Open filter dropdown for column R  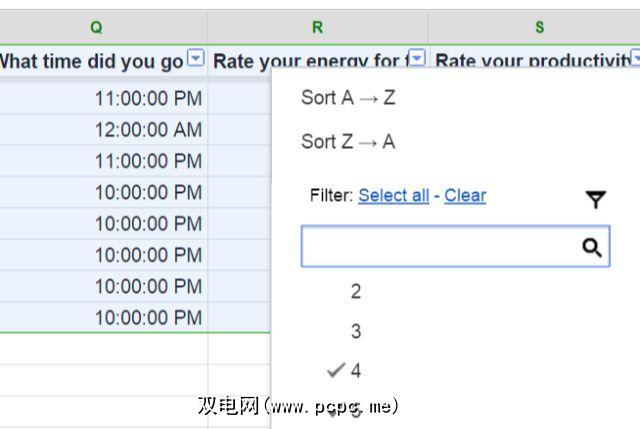pyautogui.click(x=417, y=59)
